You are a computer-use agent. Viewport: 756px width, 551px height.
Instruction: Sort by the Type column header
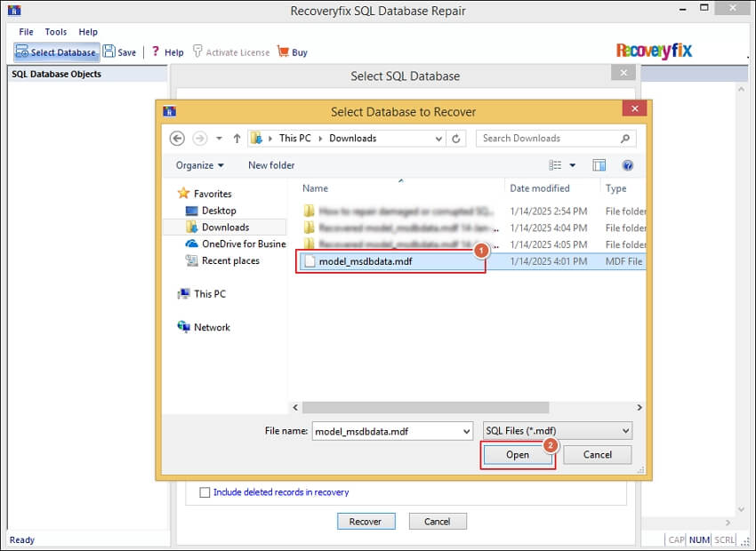616,188
